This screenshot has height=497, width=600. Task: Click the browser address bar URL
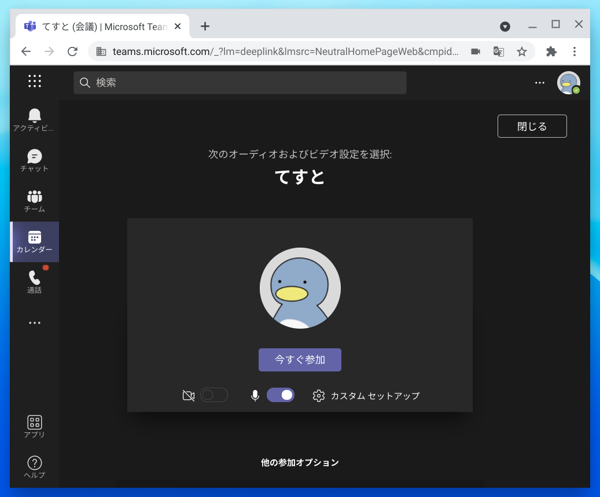point(285,51)
